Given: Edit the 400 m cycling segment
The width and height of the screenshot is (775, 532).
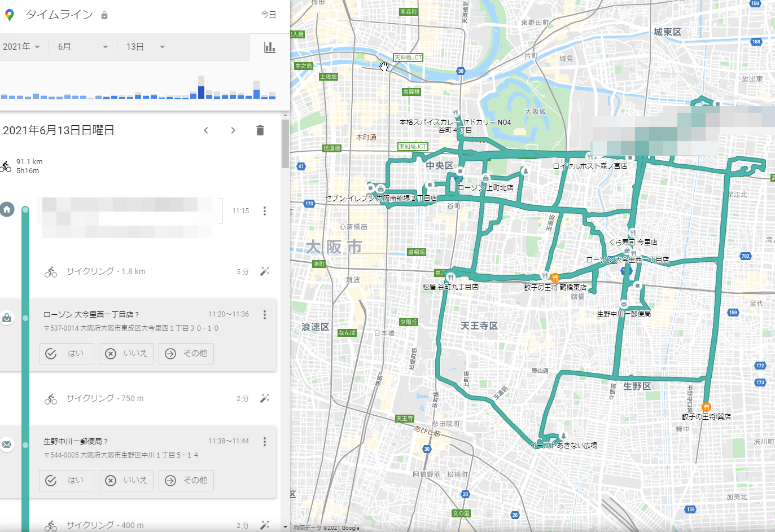Looking at the screenshot, I should (x=264, y=525).
